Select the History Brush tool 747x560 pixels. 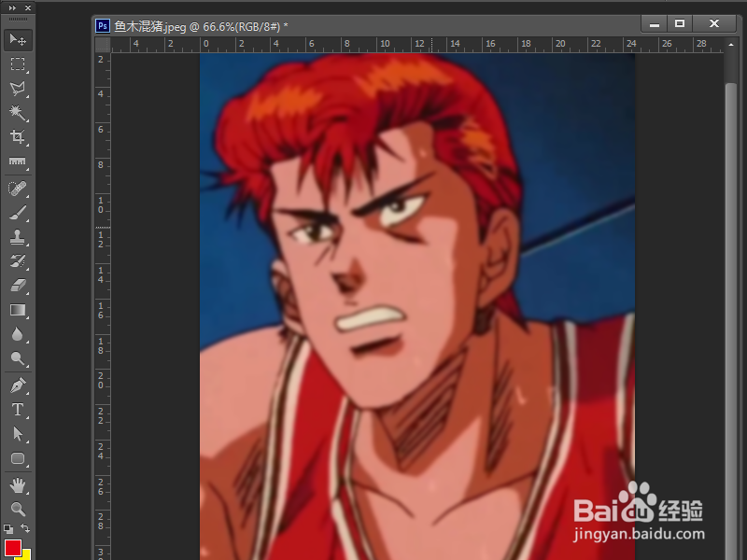click(18, 261)
